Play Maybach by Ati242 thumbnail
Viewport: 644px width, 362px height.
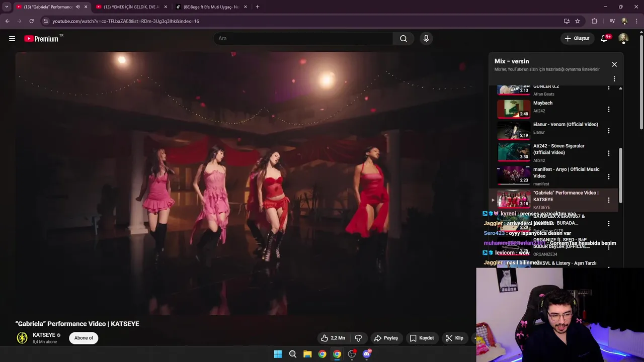(514, 109)
